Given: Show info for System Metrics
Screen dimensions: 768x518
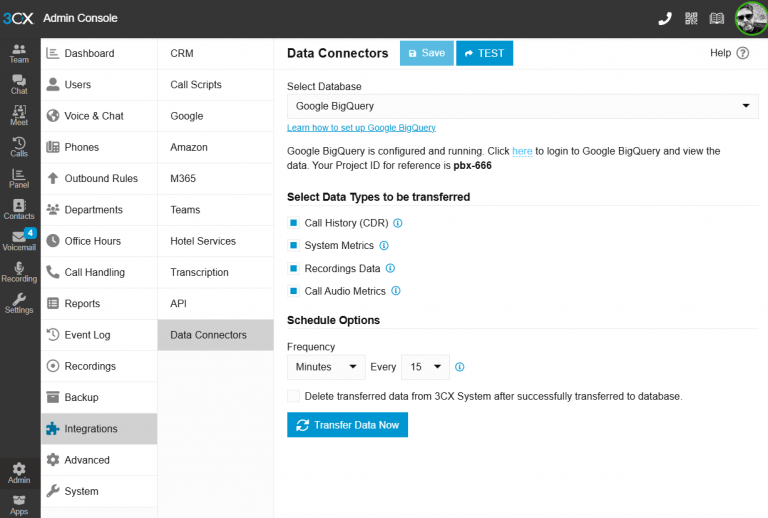Looking at the screenshot, I should point(384,246).
